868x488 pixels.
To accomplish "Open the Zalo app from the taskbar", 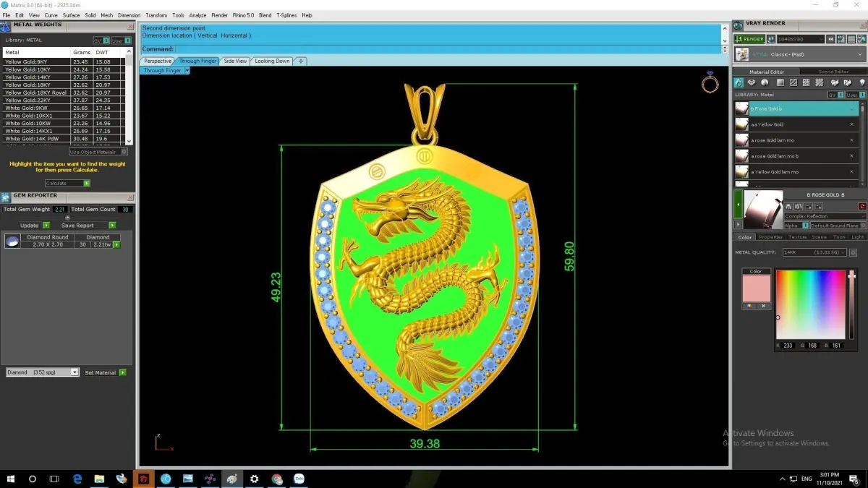I will pyautogui.click(x=298, y=479).
